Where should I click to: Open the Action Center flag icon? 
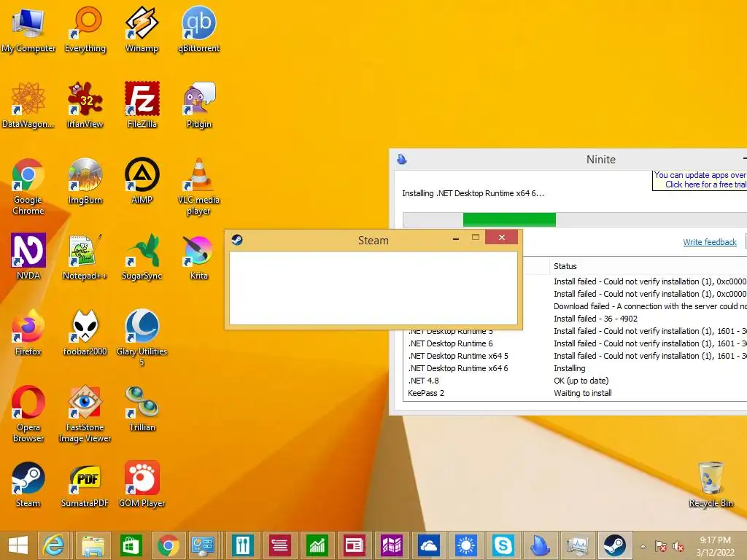[x=660, y=546]
